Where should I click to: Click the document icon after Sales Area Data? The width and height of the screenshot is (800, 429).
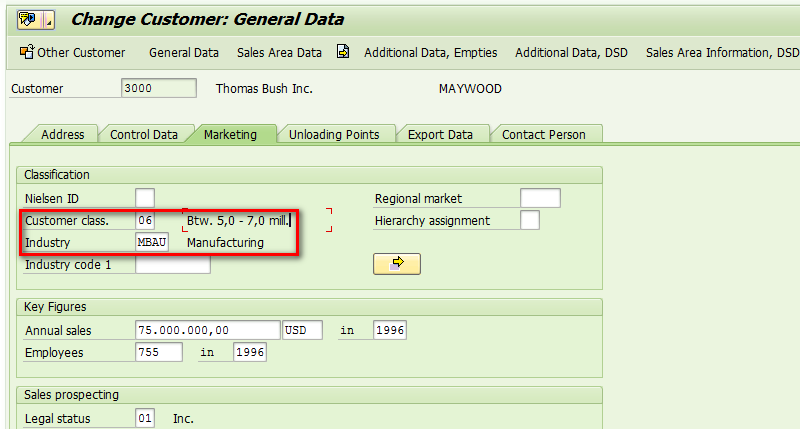tap(343, 52)
